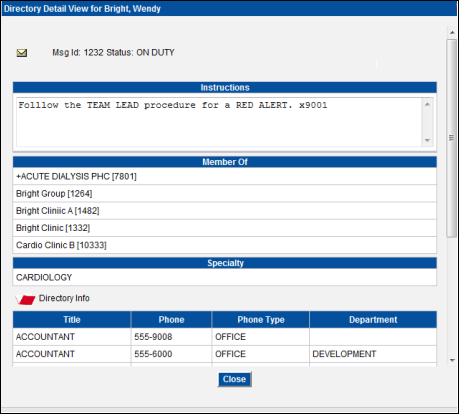This screenshot has width=459, height=414.
Task: Click the main vertical scrollbar thumb
Action: [x=452, y=138]
